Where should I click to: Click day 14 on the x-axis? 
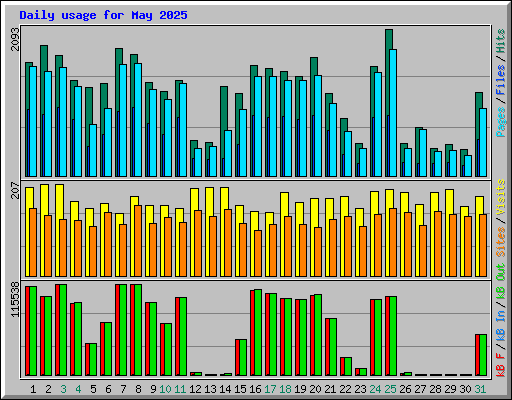coord(225,389)
